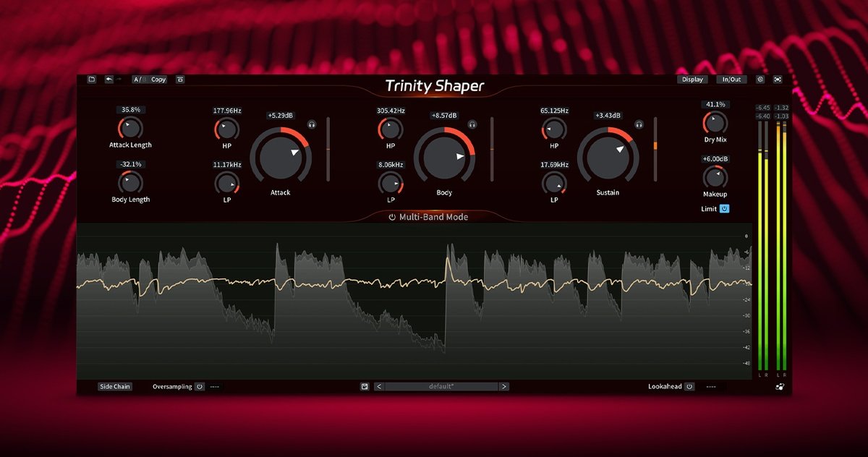
Task: Click the Side Chain button
Action: coord(115,386)
